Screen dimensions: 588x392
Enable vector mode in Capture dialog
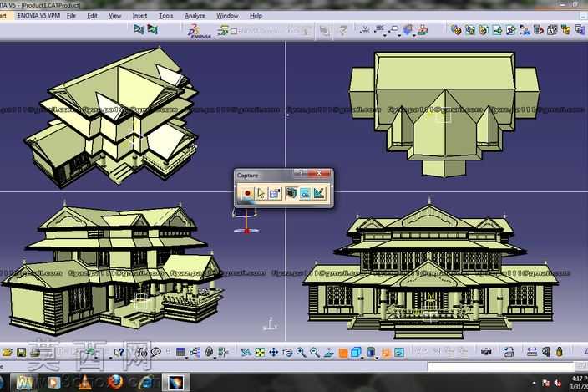pos(319,193)
